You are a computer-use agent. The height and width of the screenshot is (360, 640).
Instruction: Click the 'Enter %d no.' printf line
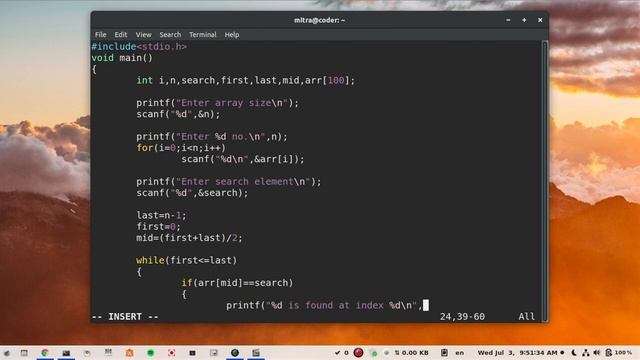click(212, 137)
